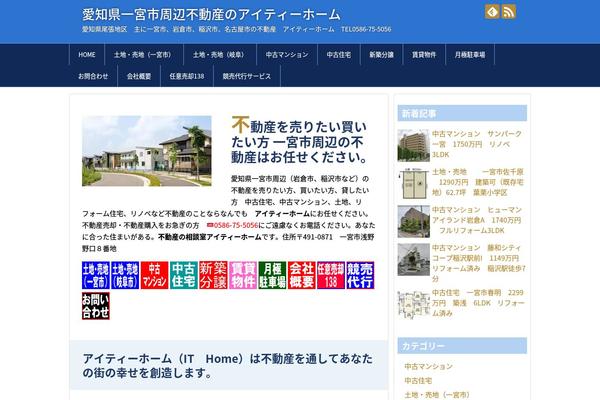Image resolution: width=600 pixels, height=400 pixels.
Task: Open the HOME menu item
Action: pyautogui.click(x=87, y=55)
